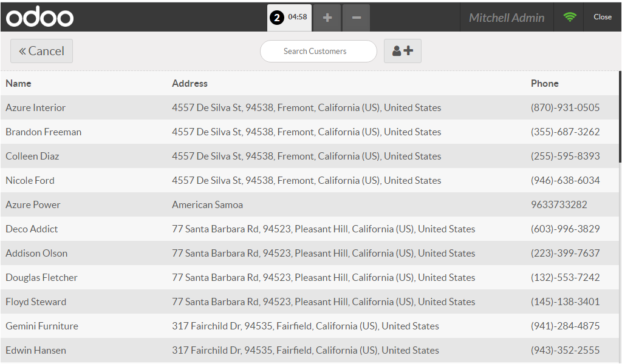Create a new customer with add-person icon
Viewport: 622px width, 364px height.
pos(403,51)
